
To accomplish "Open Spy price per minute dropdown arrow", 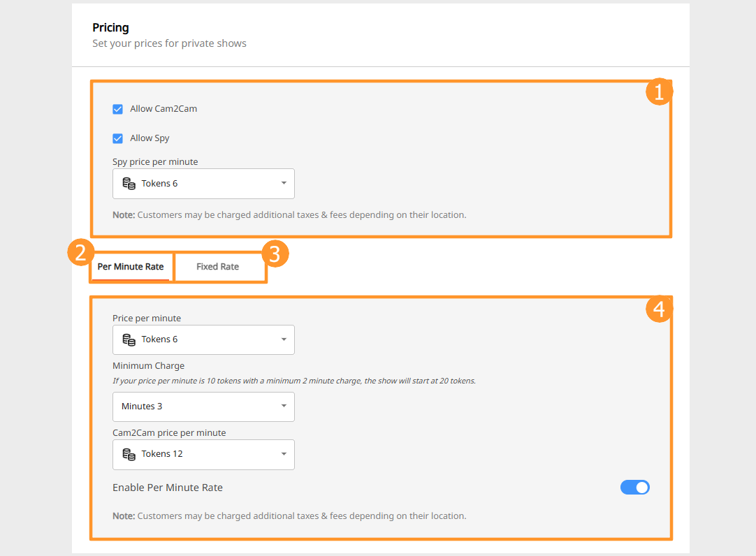I will (x=284, y=184).
